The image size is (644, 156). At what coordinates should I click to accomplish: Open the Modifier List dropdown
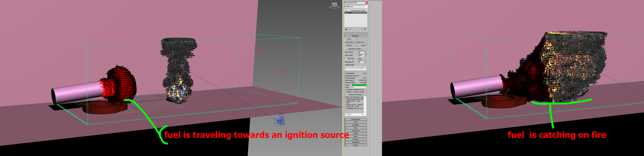(x=366, y=7)
